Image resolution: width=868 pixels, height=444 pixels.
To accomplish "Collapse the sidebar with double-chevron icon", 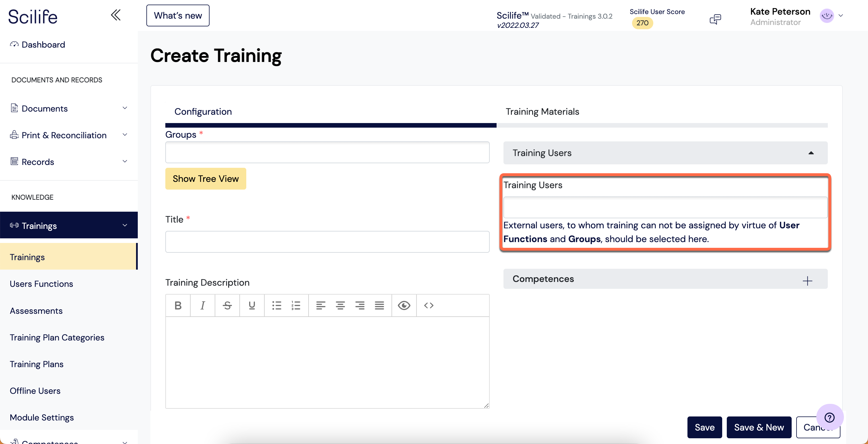I will tap(116, 15).
